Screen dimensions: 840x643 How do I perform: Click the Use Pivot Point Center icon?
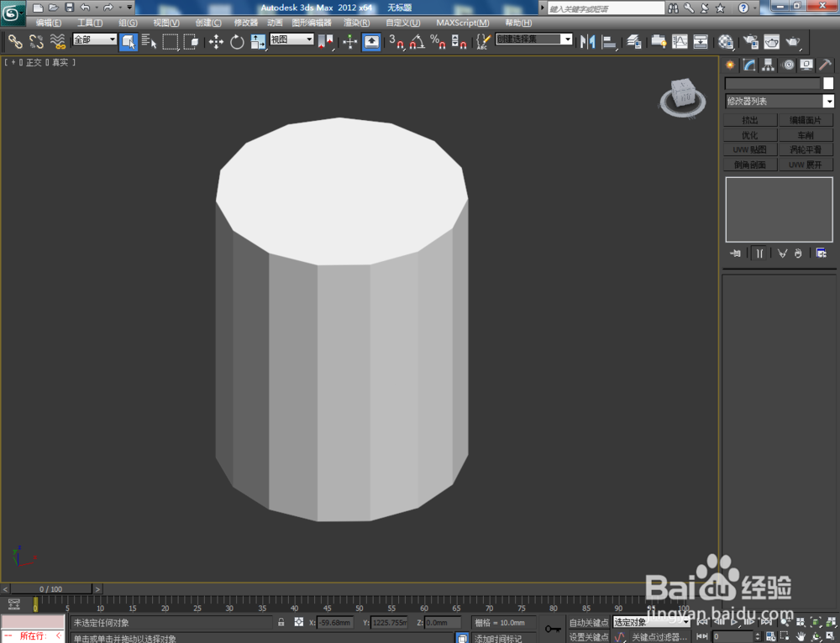325,42
